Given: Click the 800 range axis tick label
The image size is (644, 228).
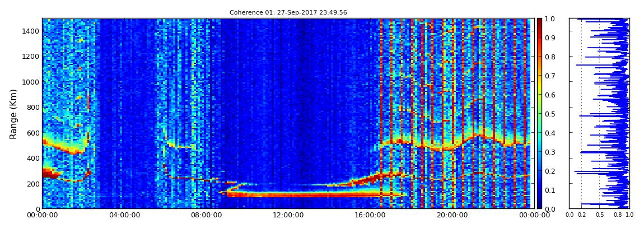Looking at the screenshot, I should pyautogui.click(x=33, y=108).
